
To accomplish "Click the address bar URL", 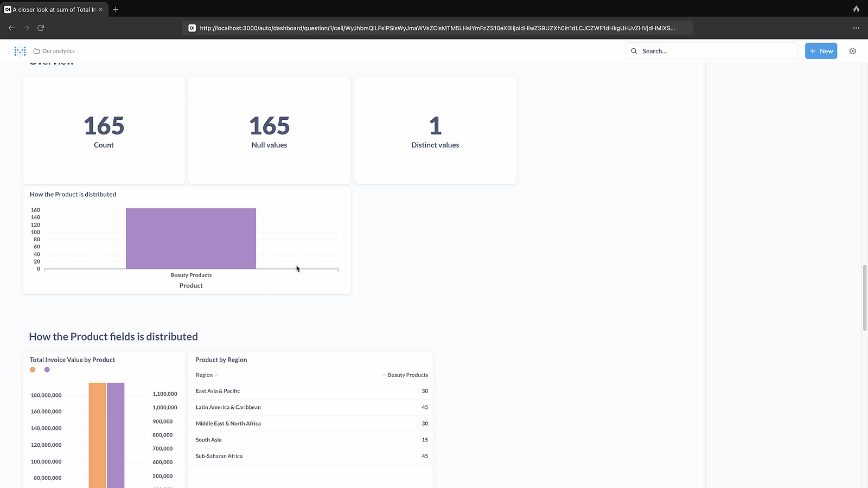I will (x=437, y=28).
